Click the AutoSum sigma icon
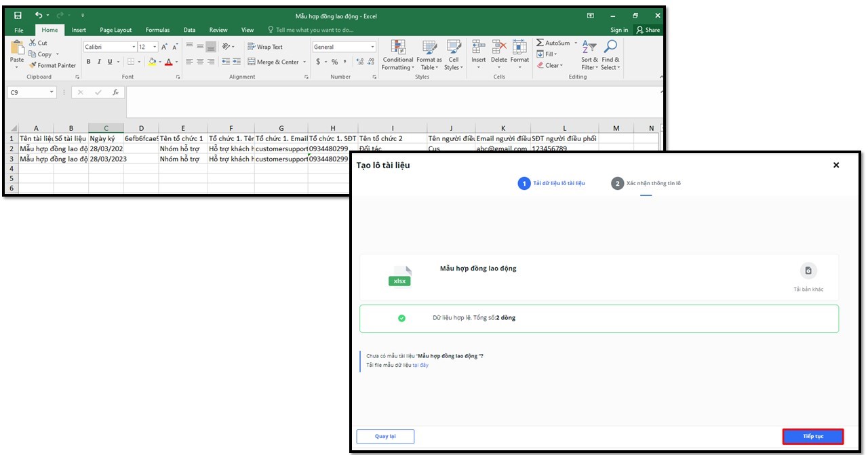The height and width of the screenshot is (455, 868). (540, 43)
